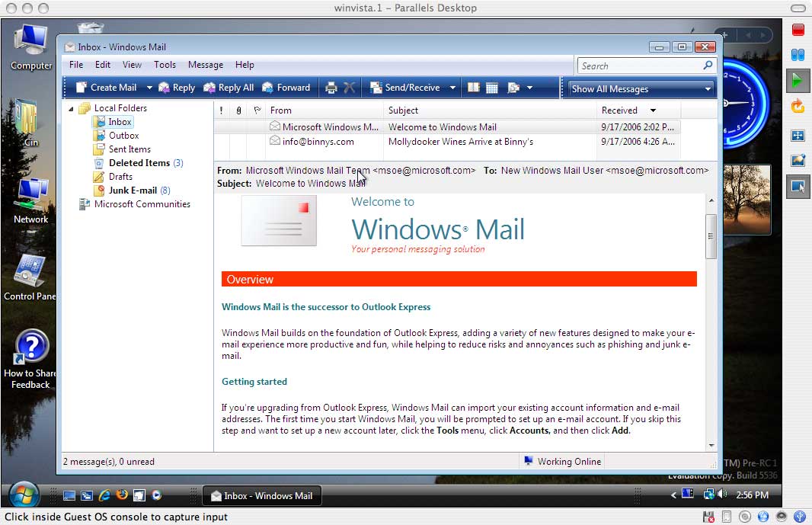Open the Message menu
The image size is (812, 525).
tap(206, 65)
